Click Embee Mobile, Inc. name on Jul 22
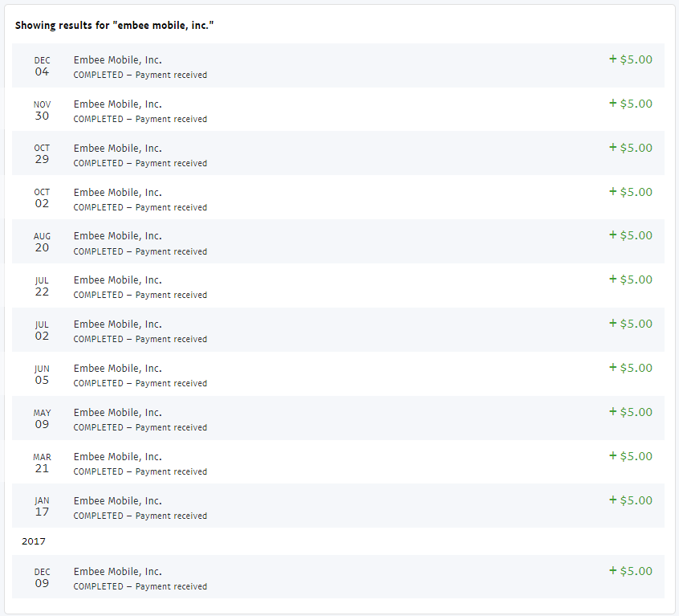Screen dimensions: 679x616 coord(117,280)
